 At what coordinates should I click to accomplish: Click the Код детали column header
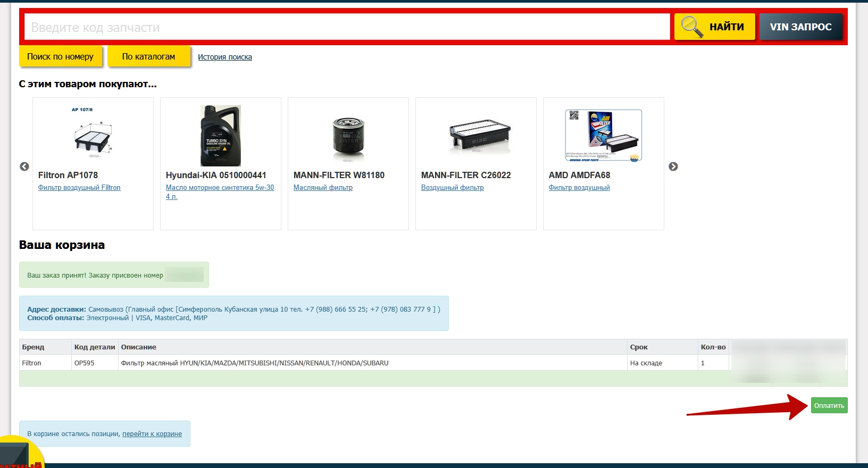[x=95, y=347]
